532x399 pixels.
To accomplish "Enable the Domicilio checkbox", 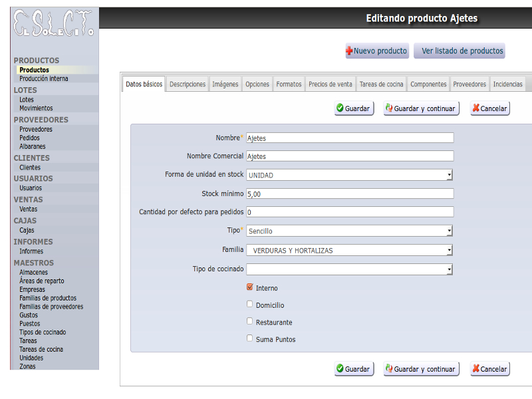I will coord(250,305).
